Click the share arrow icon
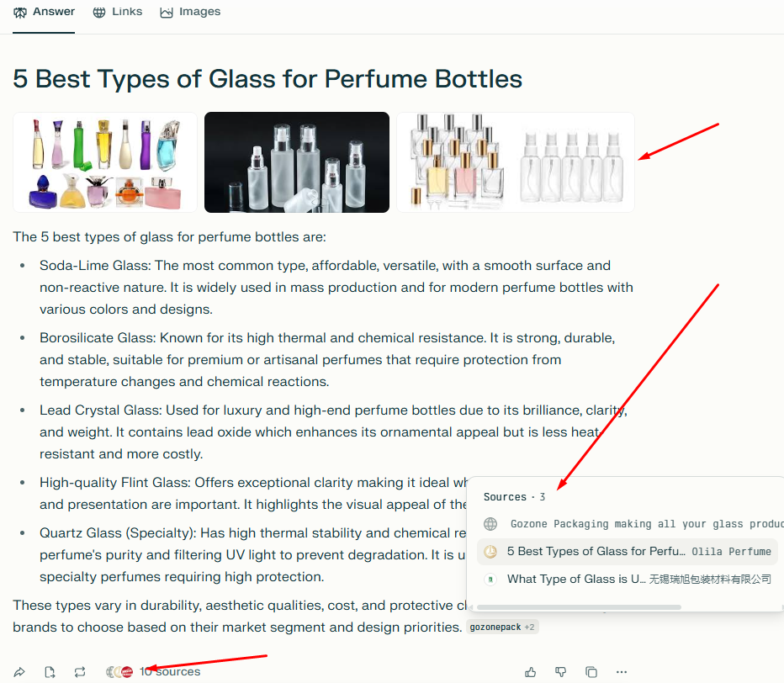Screen dimensions: 784x683 click(19, 672)
